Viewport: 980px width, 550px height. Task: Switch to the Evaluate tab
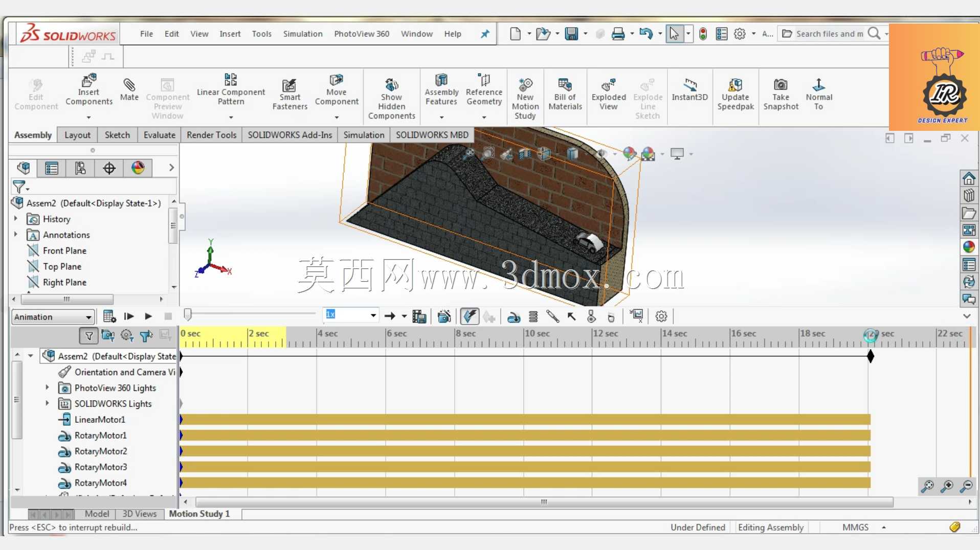[159, 135]
